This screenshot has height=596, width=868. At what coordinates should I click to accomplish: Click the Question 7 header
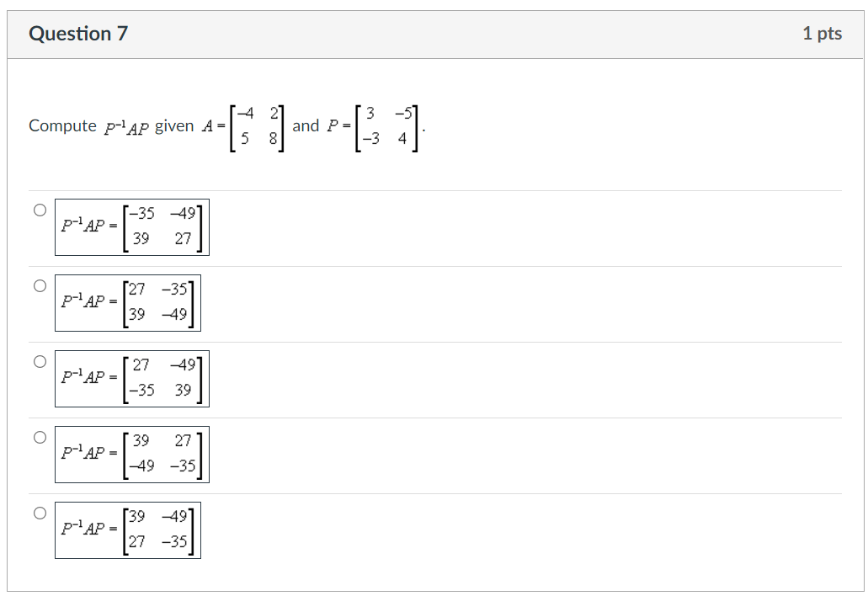tap(78, 34)
